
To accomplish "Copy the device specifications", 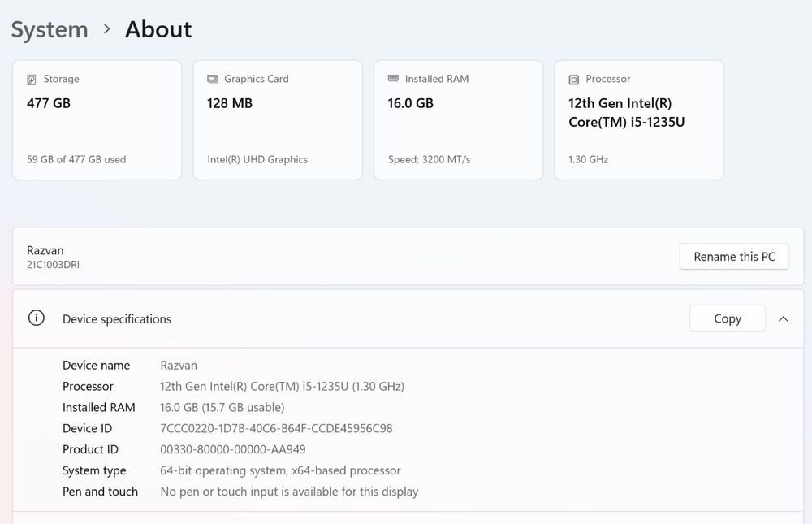I will (x=727, y=318).
